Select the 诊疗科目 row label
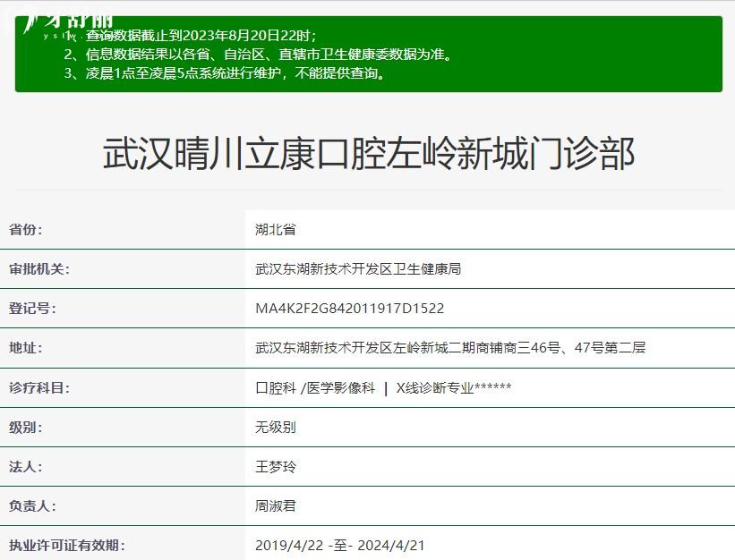 (x=39, y=387)
